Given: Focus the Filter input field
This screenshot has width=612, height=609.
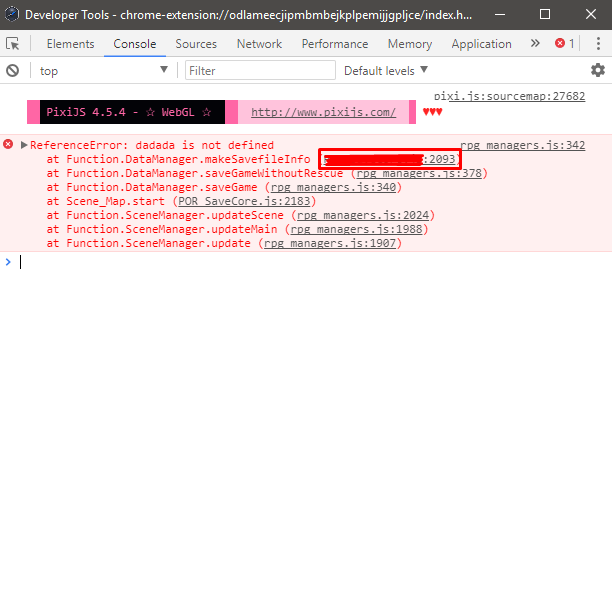Looking at the screenshot, I should tap(260, 70).
